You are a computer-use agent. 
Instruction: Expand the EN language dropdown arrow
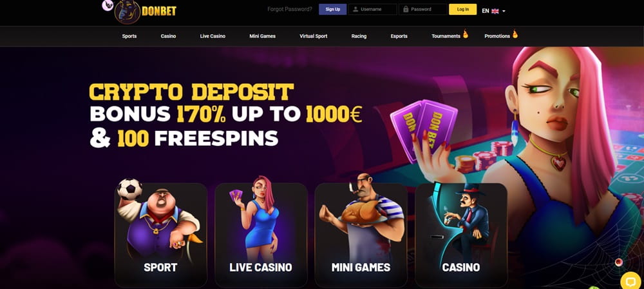point(504,12)
